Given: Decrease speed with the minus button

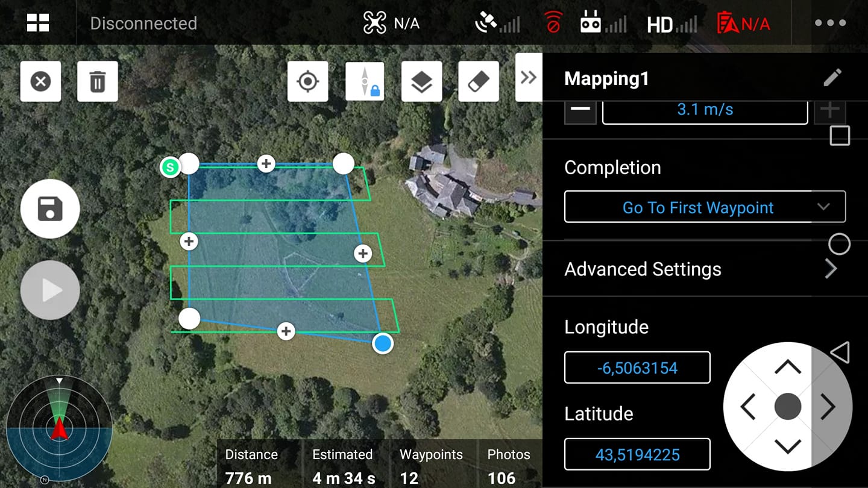Looking at the screenshot, I should [580, 111].
